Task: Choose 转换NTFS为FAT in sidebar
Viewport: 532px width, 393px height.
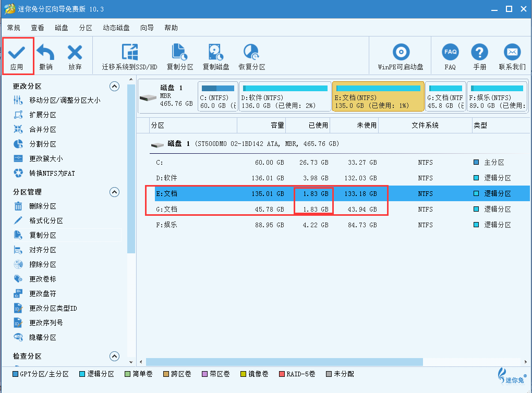Action: pyautogui.click(x=44, y=173)
